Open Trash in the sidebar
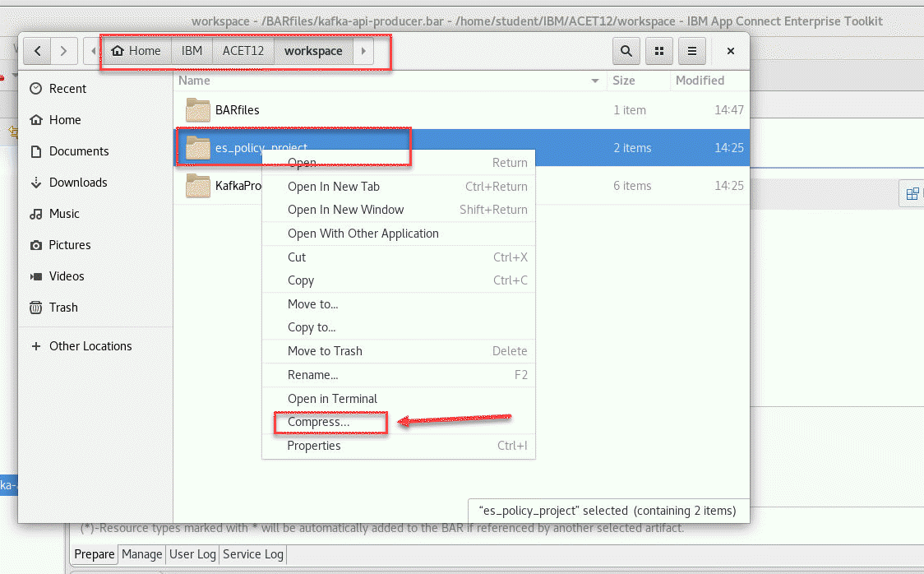 tap(63, 308)
